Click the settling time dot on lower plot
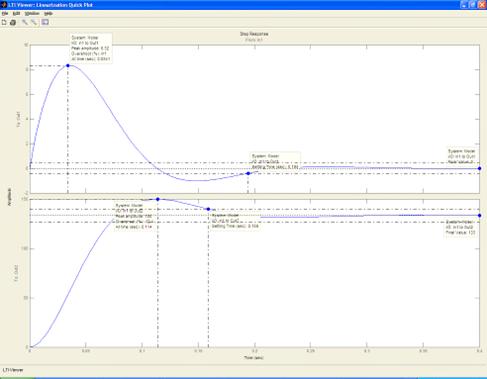 pos(208,209)
